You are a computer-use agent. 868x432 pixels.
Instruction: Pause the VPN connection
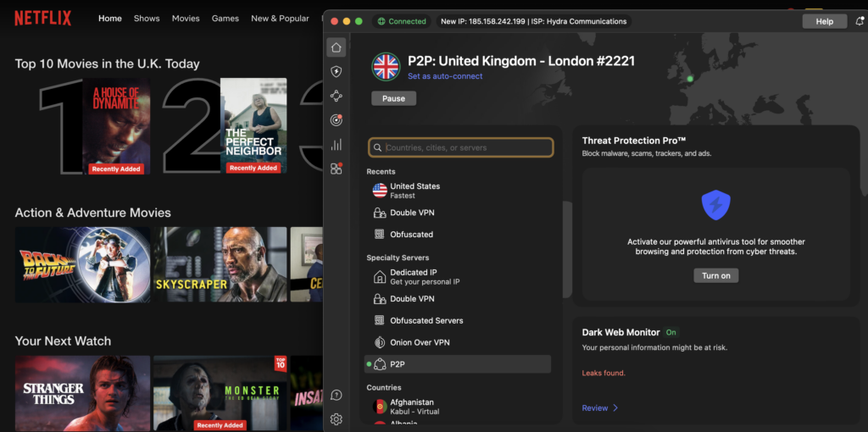coord(393,98)
